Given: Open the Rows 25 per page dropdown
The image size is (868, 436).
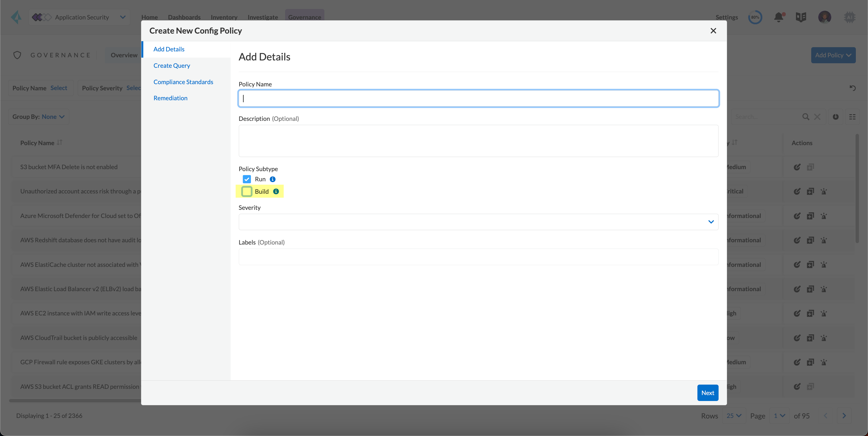Looking at the screenshot, I should (x=734, y=416).
